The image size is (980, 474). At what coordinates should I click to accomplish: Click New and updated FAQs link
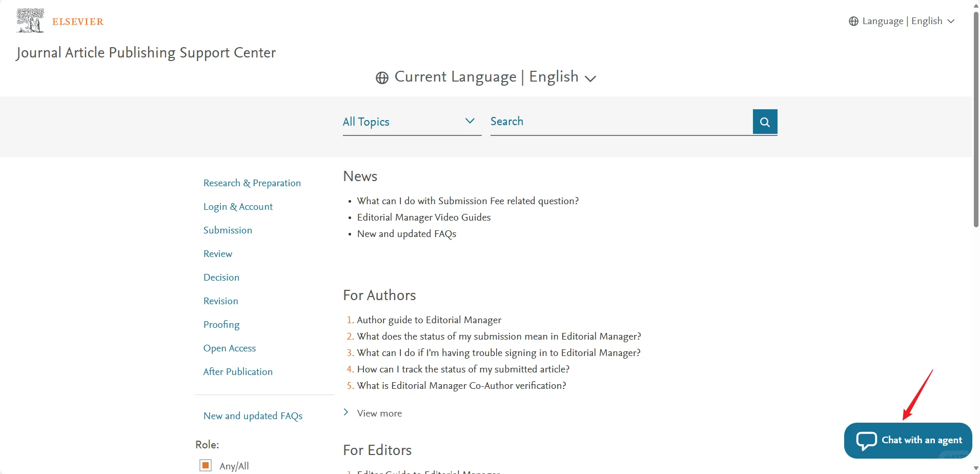[x=253, y=416]
